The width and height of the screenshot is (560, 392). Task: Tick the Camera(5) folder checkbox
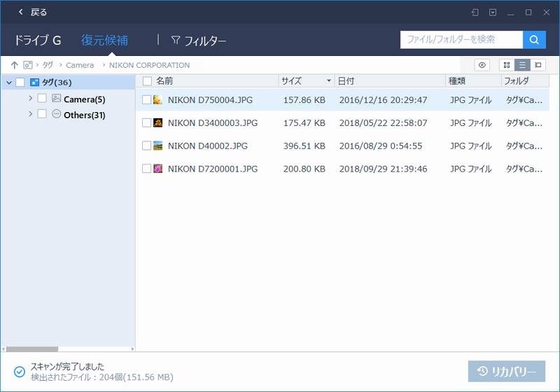pyautogui.click(x=42, y=99)
